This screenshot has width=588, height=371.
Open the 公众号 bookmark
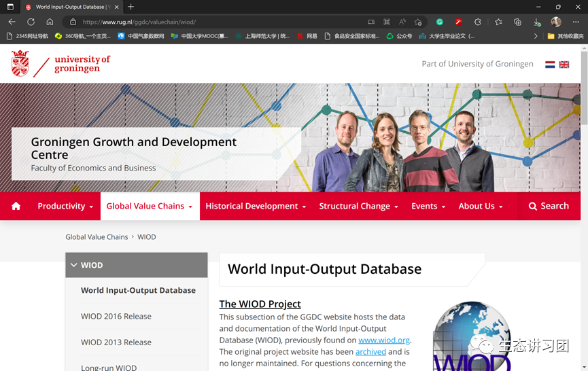[x=400, y=36]
